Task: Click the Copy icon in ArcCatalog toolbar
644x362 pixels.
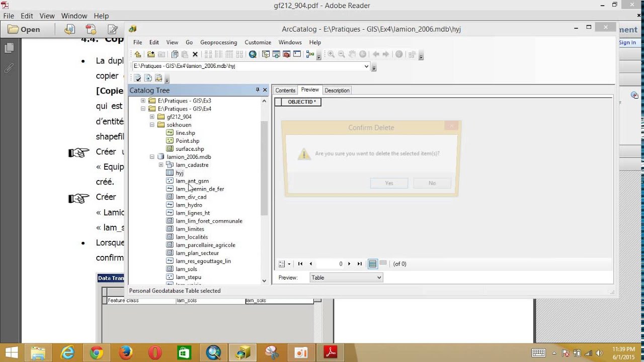Action: pos(175,54)
